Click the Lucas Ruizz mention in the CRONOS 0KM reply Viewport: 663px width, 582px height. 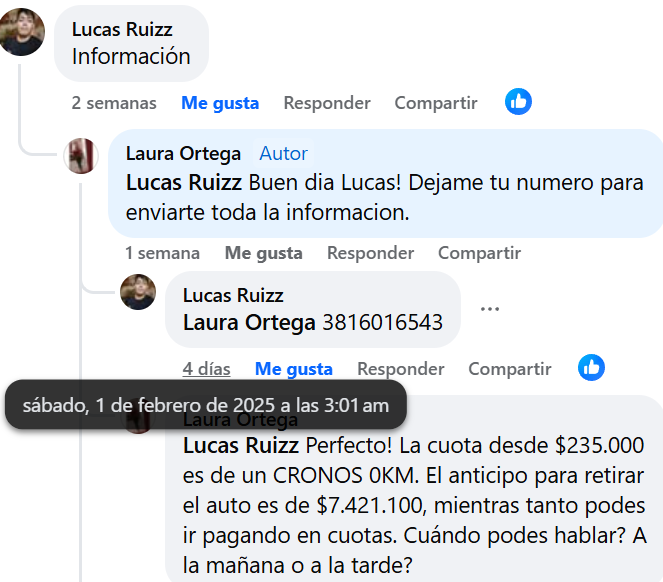pyautogui.click(x=241, y=445)
